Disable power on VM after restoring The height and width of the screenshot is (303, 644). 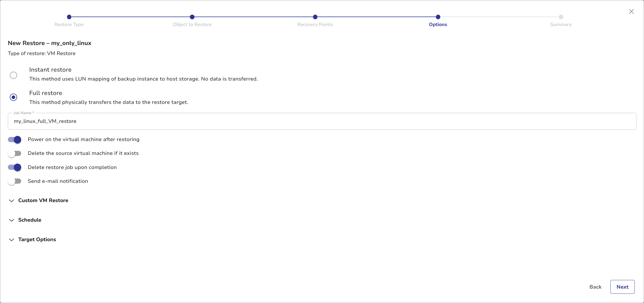click(15, 139)
